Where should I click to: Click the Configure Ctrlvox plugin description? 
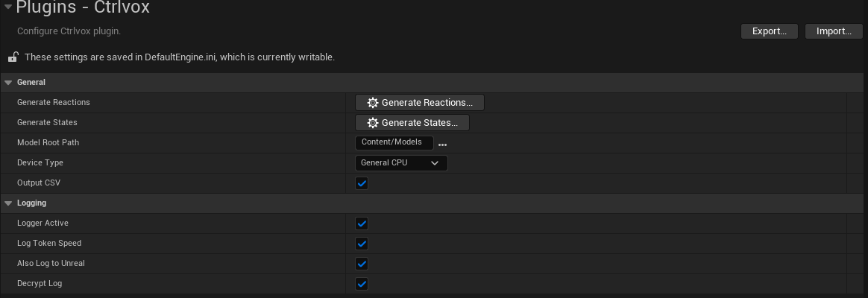(x=69, y=31)
